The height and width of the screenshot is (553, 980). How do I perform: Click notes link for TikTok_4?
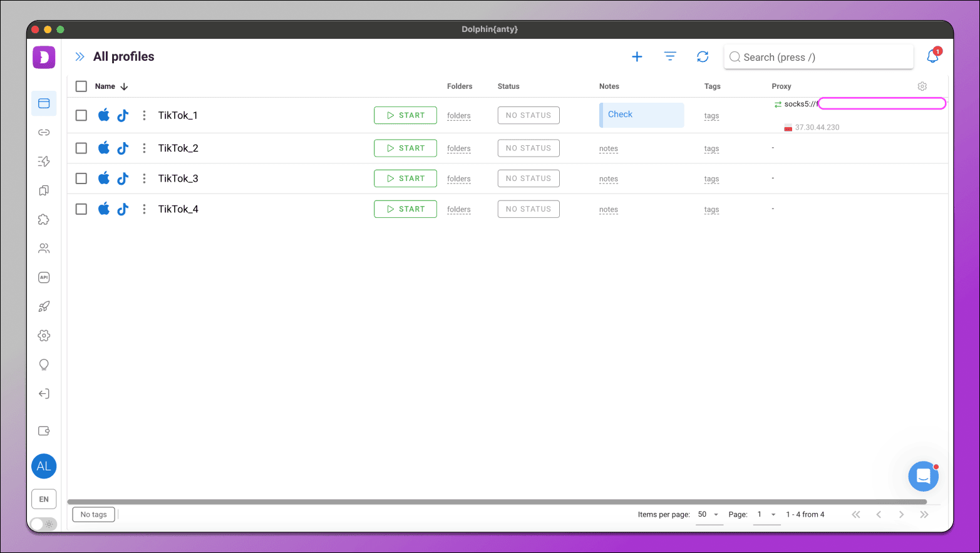609,210
